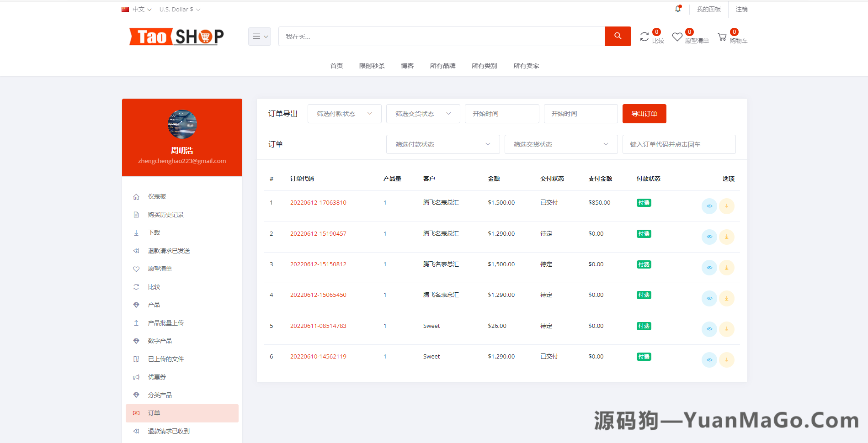Switch to the 限时秒杀 menu item
Viewport: 868px width, 443px height.
[372, 65]
